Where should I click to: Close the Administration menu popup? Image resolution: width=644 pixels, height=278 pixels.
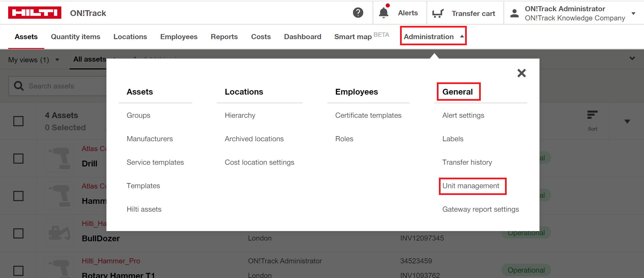pos(521,73)
